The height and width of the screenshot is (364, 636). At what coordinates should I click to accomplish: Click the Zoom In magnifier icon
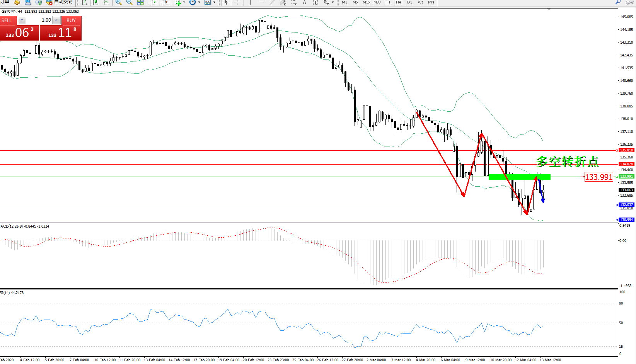click(x=119, y=2)
